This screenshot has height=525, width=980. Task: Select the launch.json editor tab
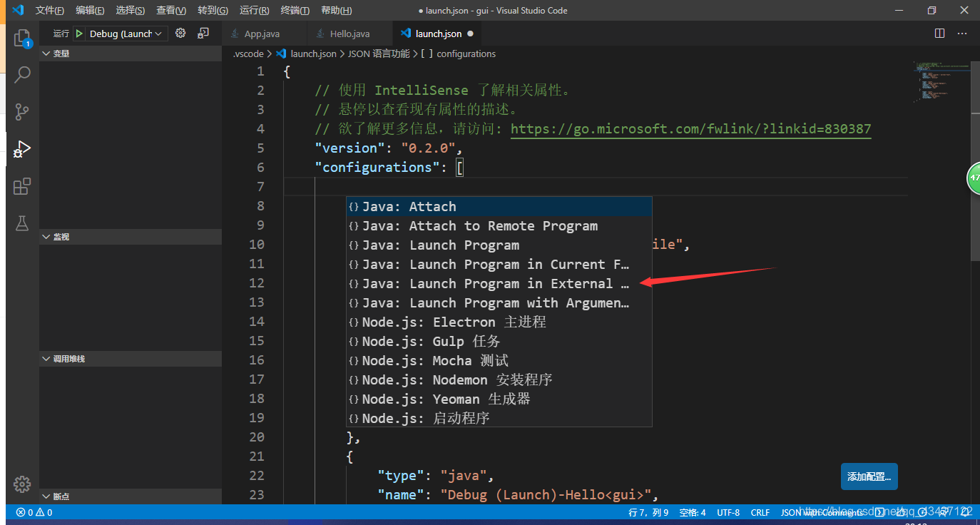(x=438, y=34)
